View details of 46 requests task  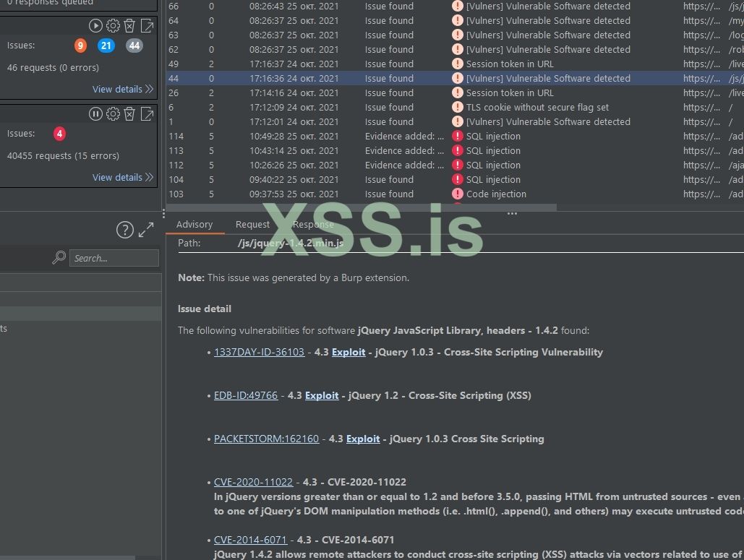pyautogui.click(x=122, y=89)
